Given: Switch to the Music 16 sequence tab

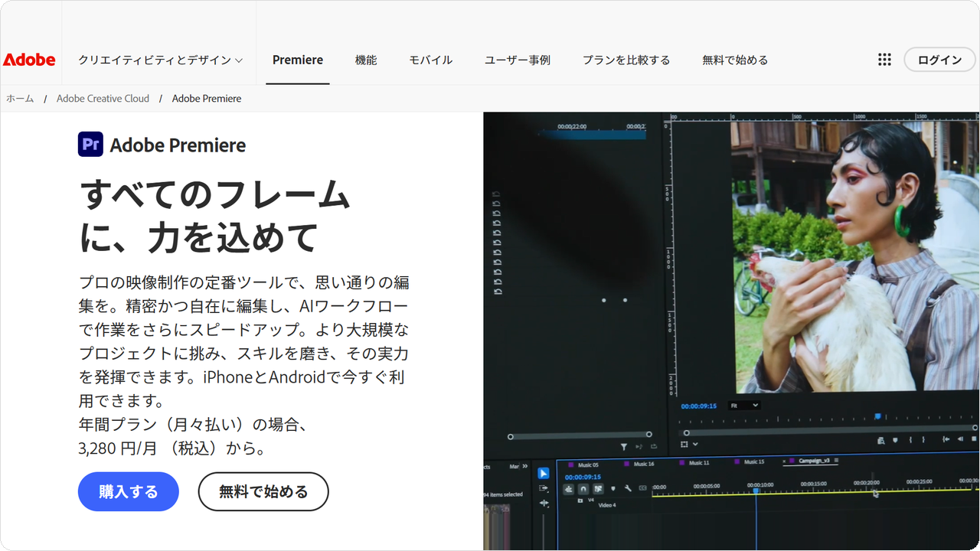Looking at the screenshot, I should 644,463.
